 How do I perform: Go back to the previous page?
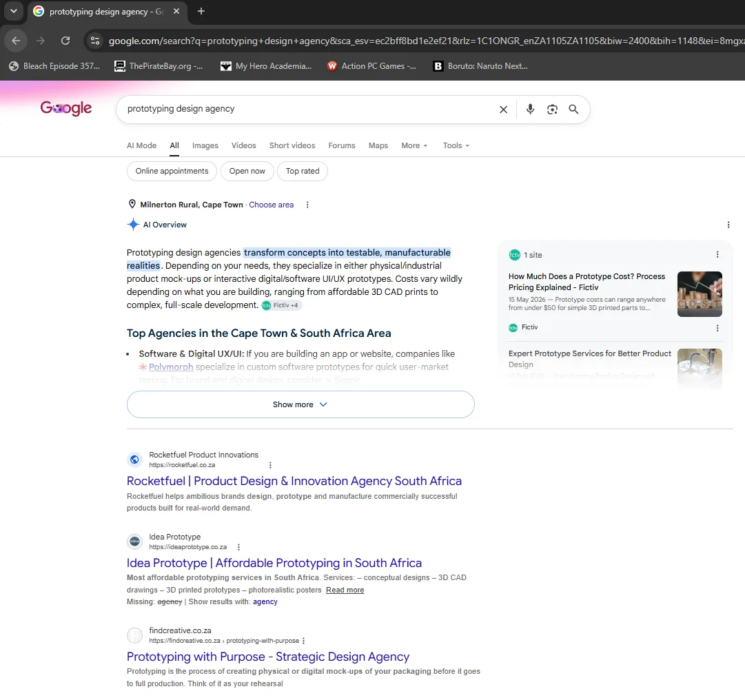(x=16, y=41)
